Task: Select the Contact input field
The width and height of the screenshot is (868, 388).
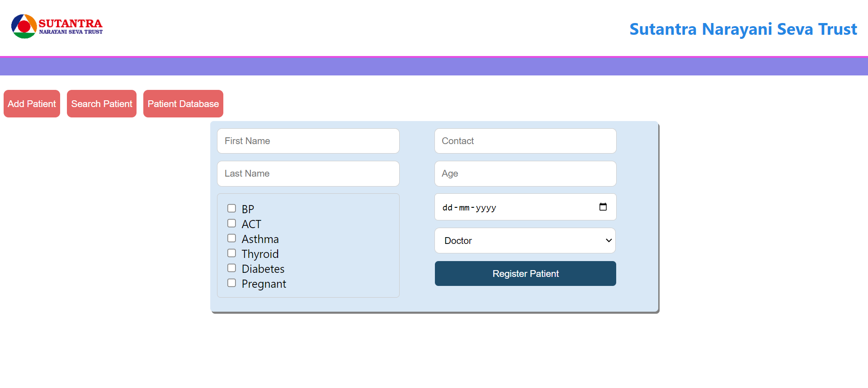Action: [525, 141]
